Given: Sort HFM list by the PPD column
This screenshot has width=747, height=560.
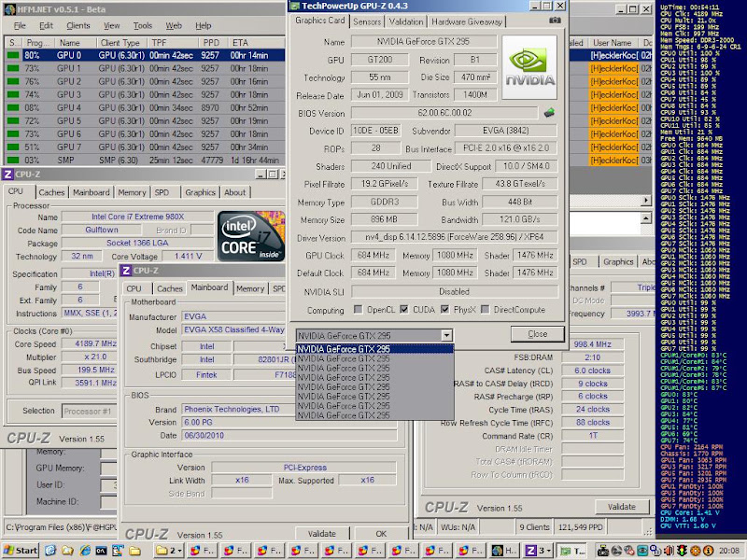Looking at the screenshot, I should tap(213, 42).
